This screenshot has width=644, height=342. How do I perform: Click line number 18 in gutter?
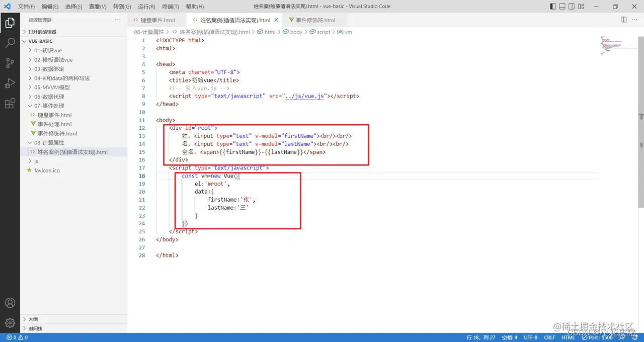tap(142, 176)
